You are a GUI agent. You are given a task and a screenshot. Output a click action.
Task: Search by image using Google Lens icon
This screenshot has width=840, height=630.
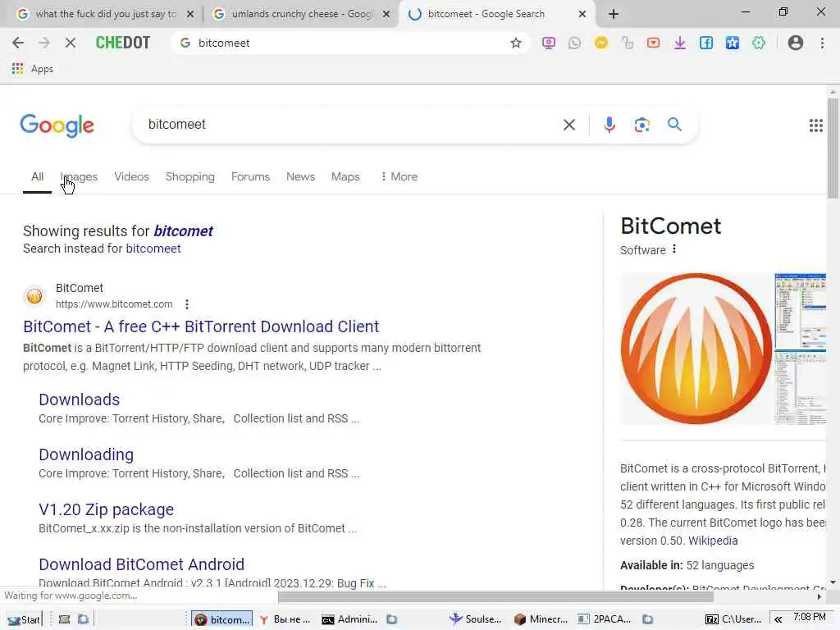coord(641,125)
